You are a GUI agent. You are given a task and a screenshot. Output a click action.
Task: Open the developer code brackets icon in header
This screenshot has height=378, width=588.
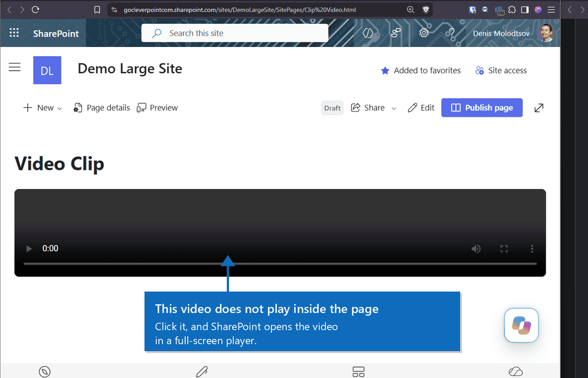(x=368, y=33)
